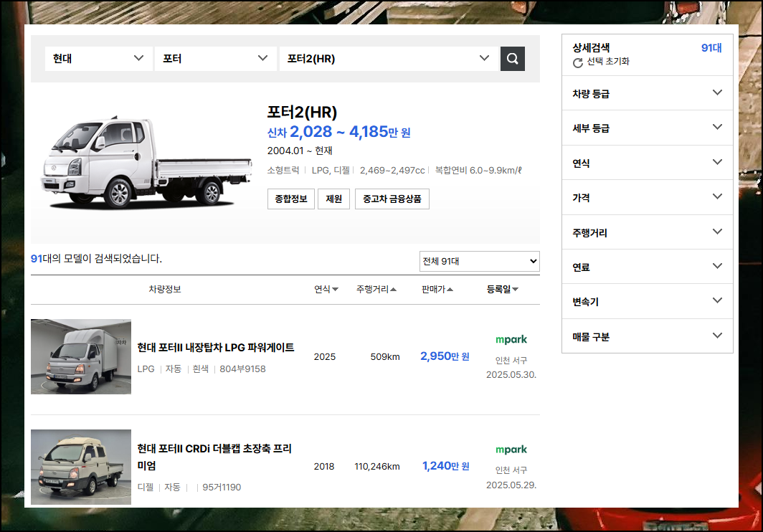The width and height of the screenshot is (763, 532).
Task: Click the 차량정보 column header
Action: [165, 289]
